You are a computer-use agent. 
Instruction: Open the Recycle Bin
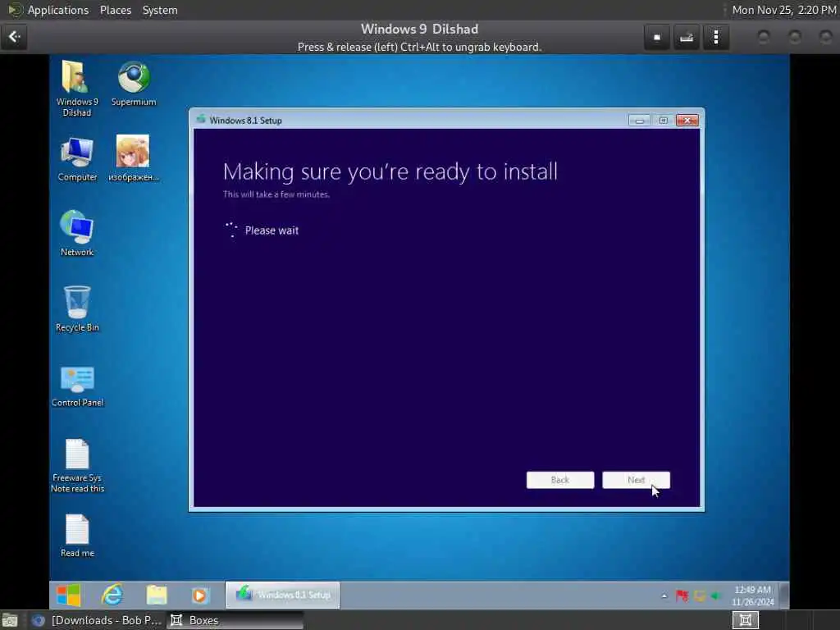(x=77, y=309)
